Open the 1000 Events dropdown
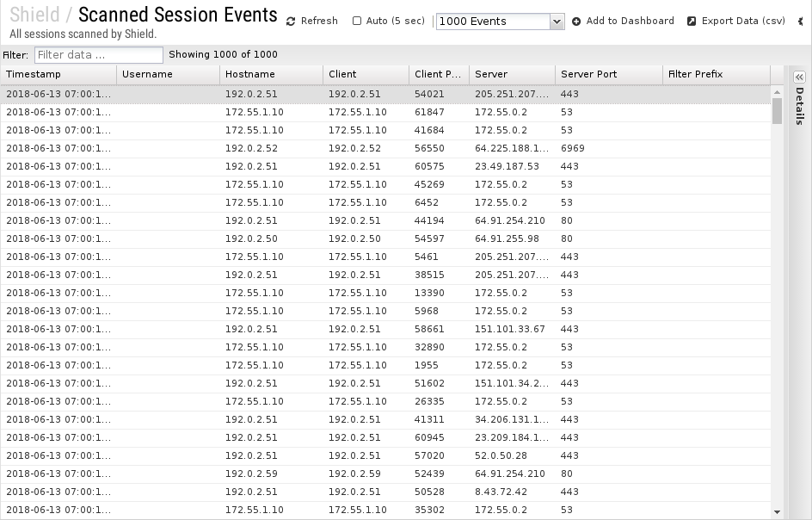 [500, 22]
